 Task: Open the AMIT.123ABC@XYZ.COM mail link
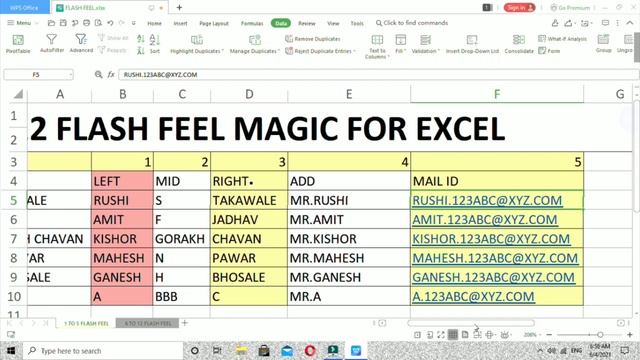(x=485, y=220)
